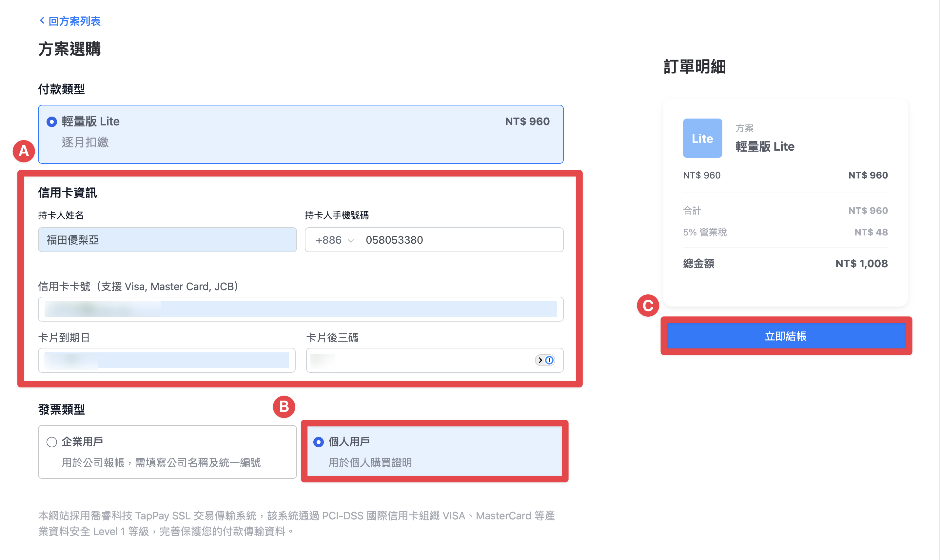Select the 輕量版 Lite radio button

click(52, 121)
